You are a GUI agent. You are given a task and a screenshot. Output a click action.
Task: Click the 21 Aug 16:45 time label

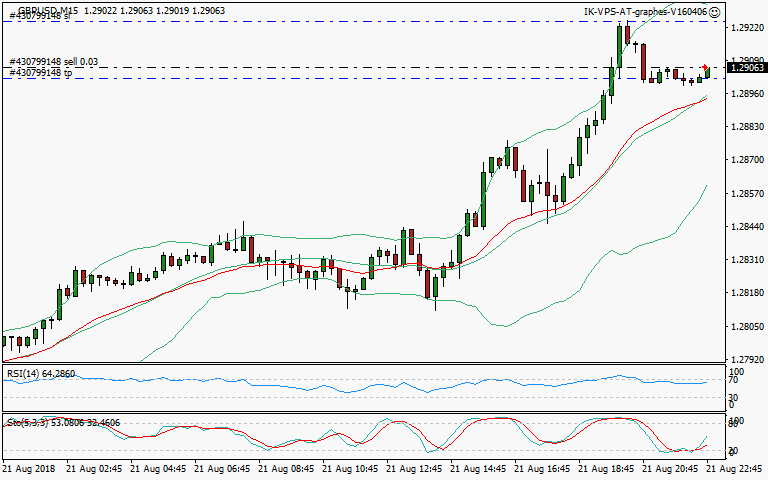point(542,469)
